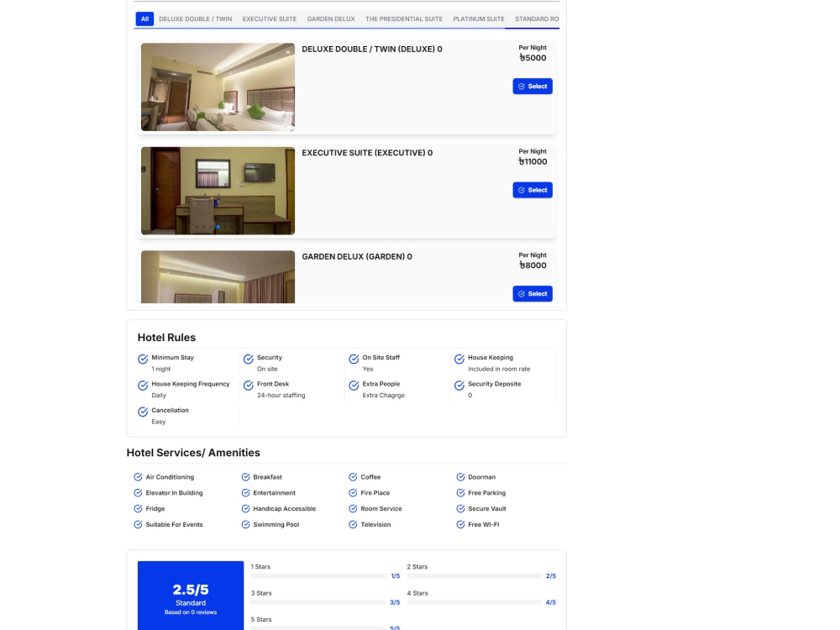Click the 2 Stars rating bar
This screenshot has width=840, height=630.
click(x=475, y=576)
